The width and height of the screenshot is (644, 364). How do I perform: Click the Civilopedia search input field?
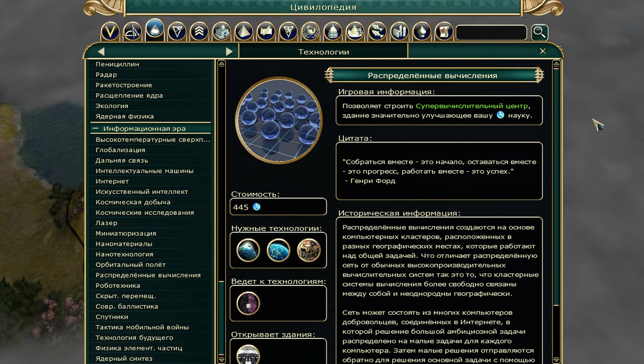coord(491,33)
